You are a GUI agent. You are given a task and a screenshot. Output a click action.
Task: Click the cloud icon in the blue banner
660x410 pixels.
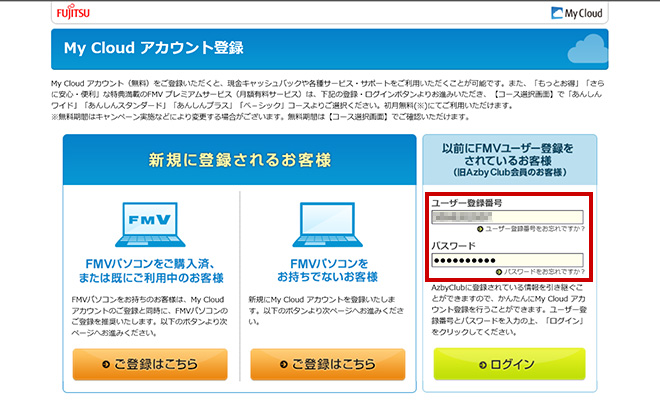588,49
